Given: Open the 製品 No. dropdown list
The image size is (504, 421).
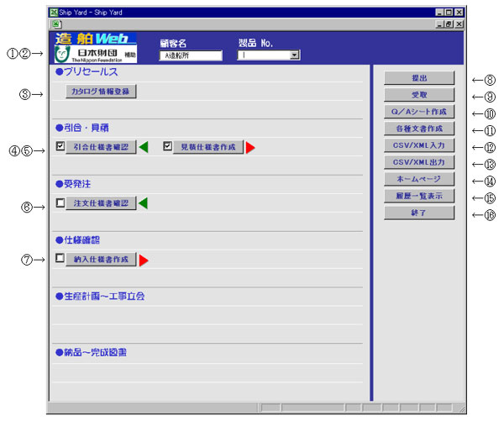Looking at the screenshot, I should pos(294,55).
